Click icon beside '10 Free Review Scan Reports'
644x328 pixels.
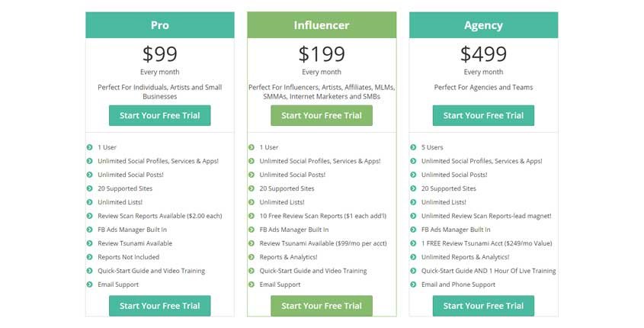pyautogui.click(x=252, y=216)
